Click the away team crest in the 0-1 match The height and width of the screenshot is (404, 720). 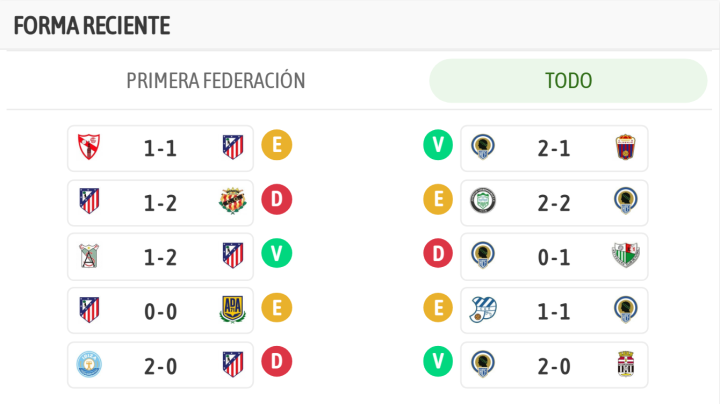coord(625,256)
